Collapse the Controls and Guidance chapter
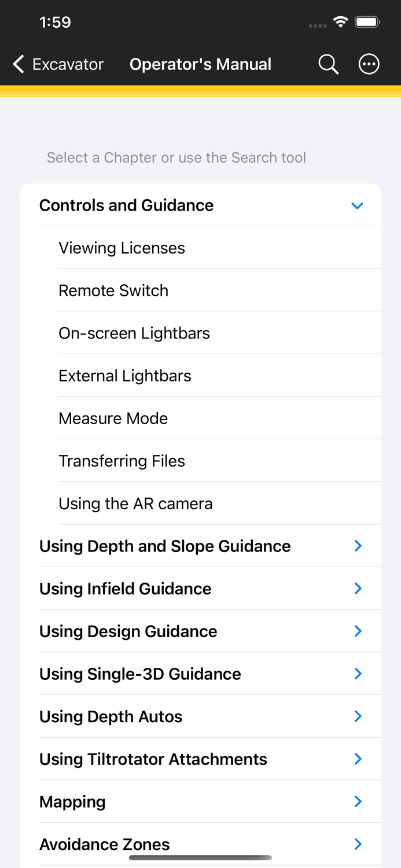The width and height of the screenshot is (401, 868). (357, 205)
